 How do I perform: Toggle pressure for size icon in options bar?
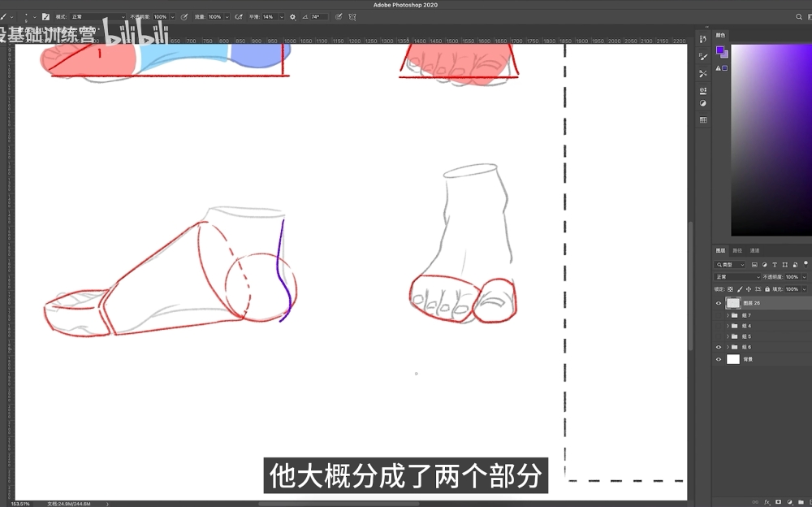tap(339, 16)
